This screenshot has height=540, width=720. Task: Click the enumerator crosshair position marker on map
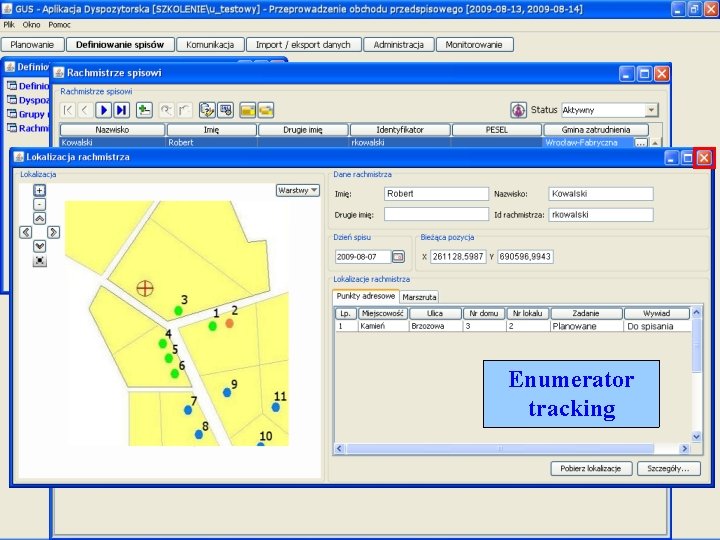(145, 288)
